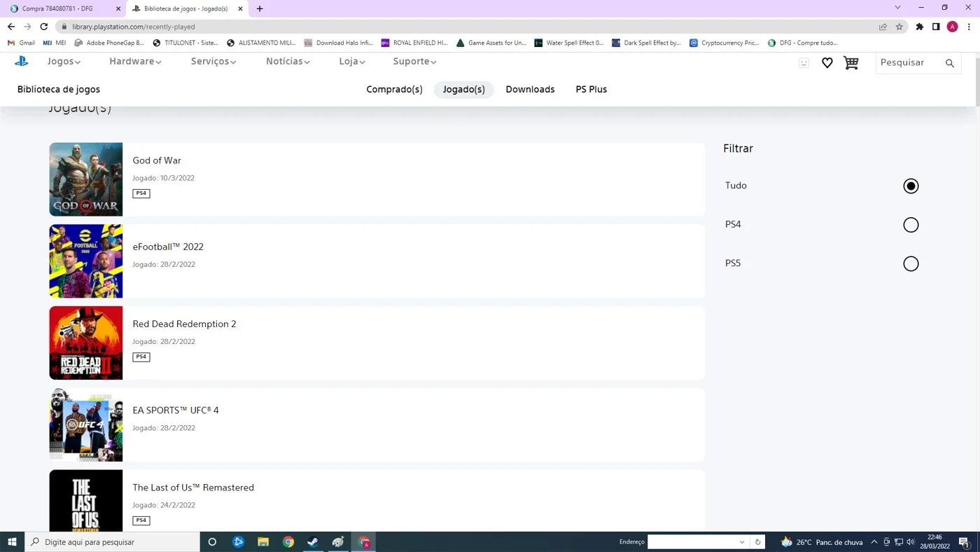
Task: Expand the Notícias menu
Action: click(x=288, y=62)
